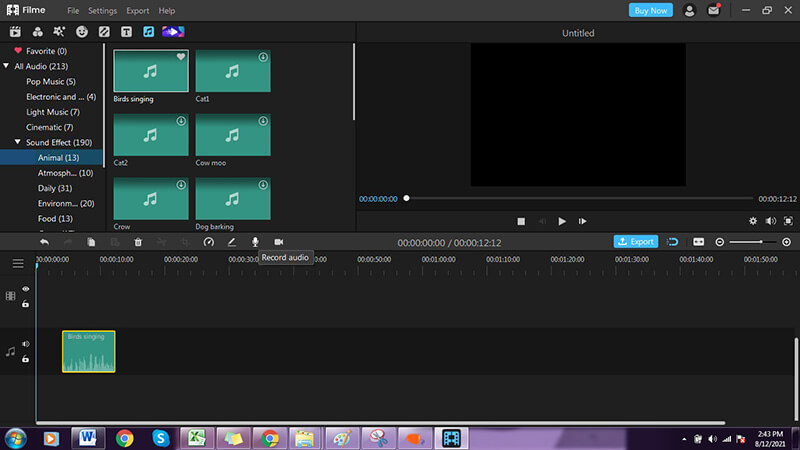Screen dimensions: 800x450
Task: Click the Copy icon in timeline toolbar
Action: (91, 242)
